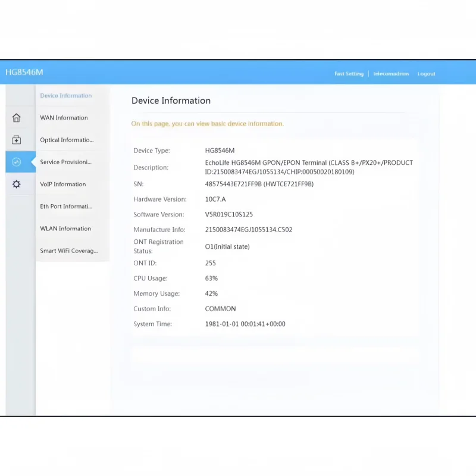
Task: Open the maintenance diagnosis medical-kit icon
Action: [x=17, y=140]
